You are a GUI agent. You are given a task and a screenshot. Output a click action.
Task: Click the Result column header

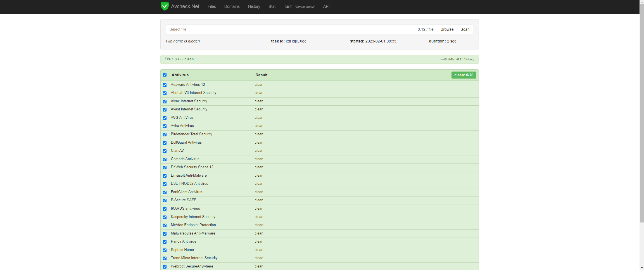[x=261, y=75]
